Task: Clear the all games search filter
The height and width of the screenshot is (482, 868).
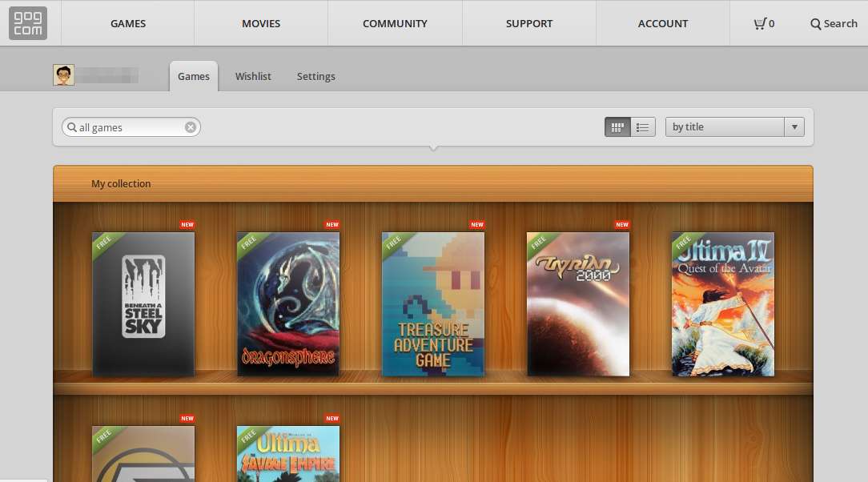Action: [x=191, y=127]
